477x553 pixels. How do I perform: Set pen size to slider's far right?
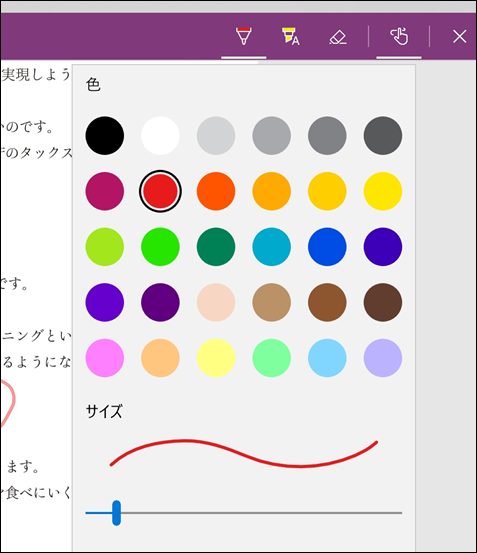[x=400, y=513]
